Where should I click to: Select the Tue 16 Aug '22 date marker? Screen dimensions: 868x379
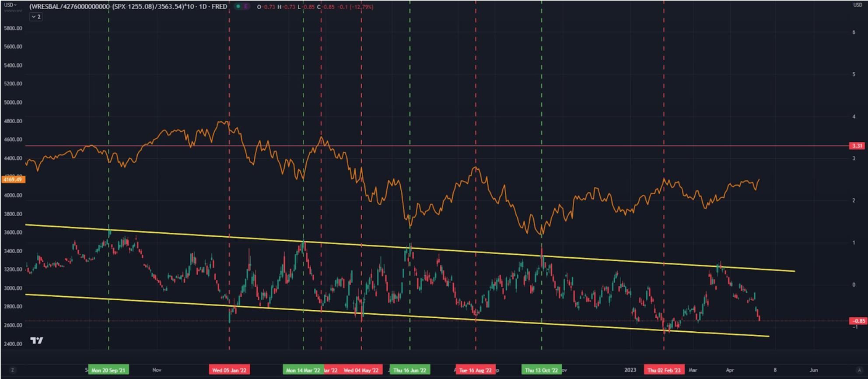476,370
